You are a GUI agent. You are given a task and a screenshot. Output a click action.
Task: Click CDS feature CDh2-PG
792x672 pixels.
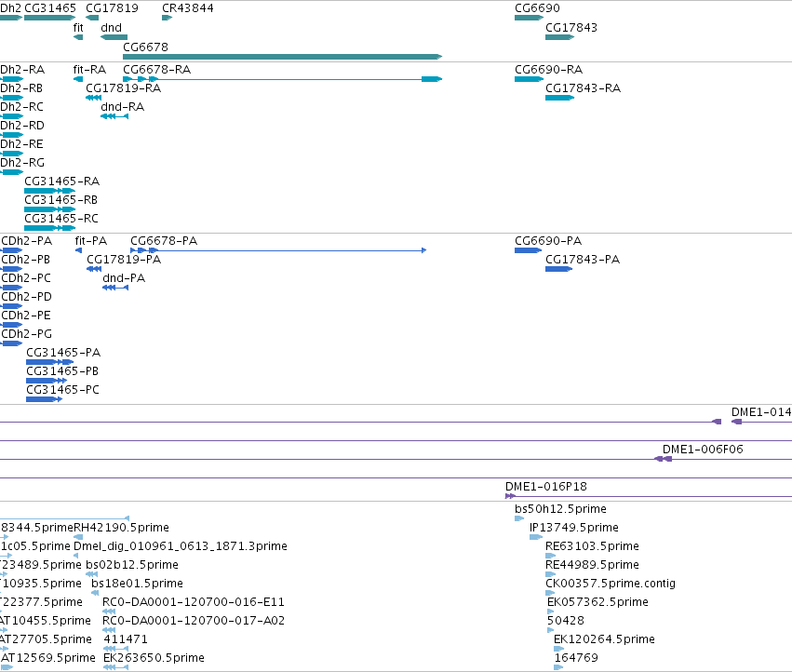(11, 343)
